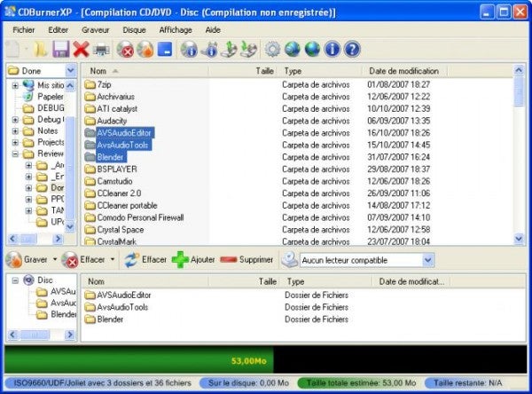The image size is (532, 394).
Task: Open the Editer menu
Action: [58, 30]
